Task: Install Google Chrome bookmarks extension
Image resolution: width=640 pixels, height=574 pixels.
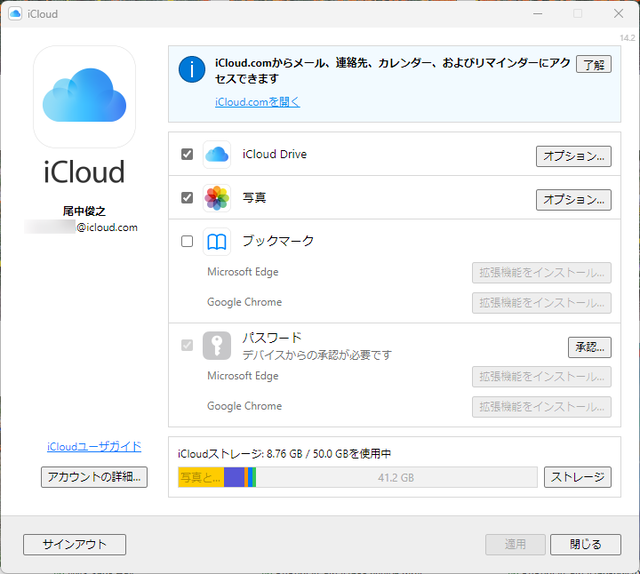Action: click(542, 303)
